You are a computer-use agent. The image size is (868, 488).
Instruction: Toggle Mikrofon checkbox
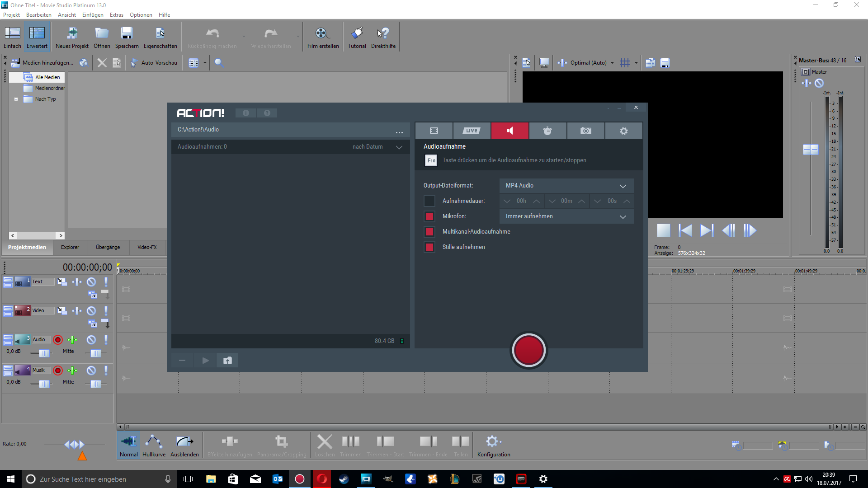[x=429, y=216]
